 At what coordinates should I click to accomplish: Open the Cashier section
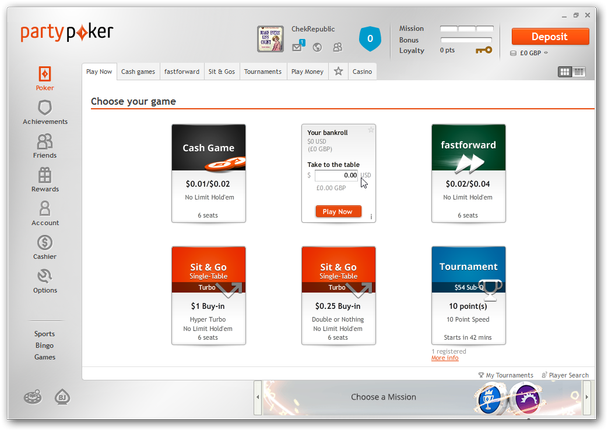45,247
